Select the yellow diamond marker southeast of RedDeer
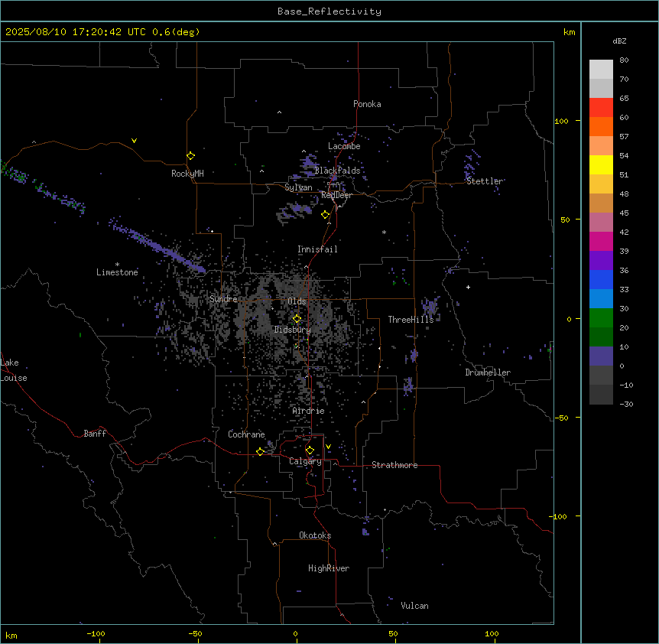The width and height of the screenshot is (659, 644). 326,215
